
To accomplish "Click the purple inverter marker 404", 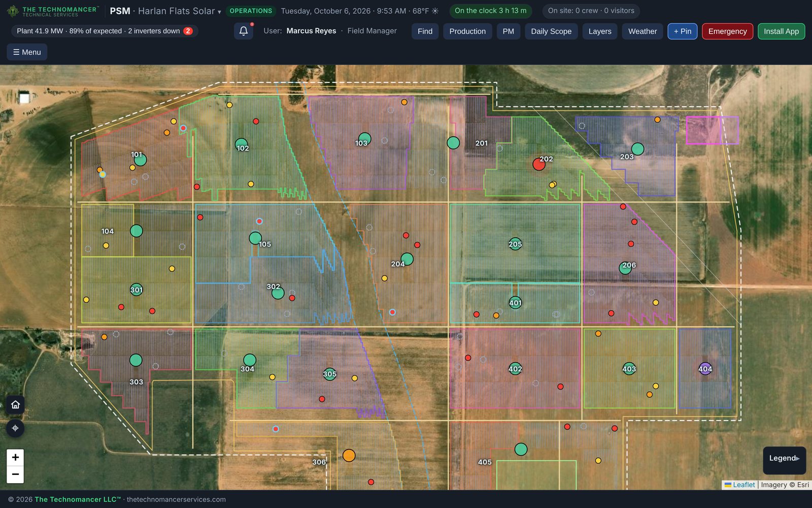I will click(x=705, y=369).
